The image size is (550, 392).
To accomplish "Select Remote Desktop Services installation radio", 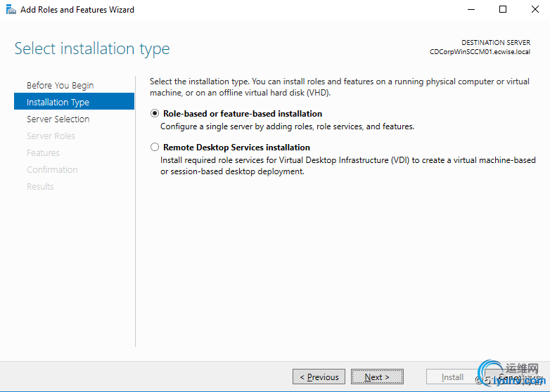I will (x=154, y=147).
